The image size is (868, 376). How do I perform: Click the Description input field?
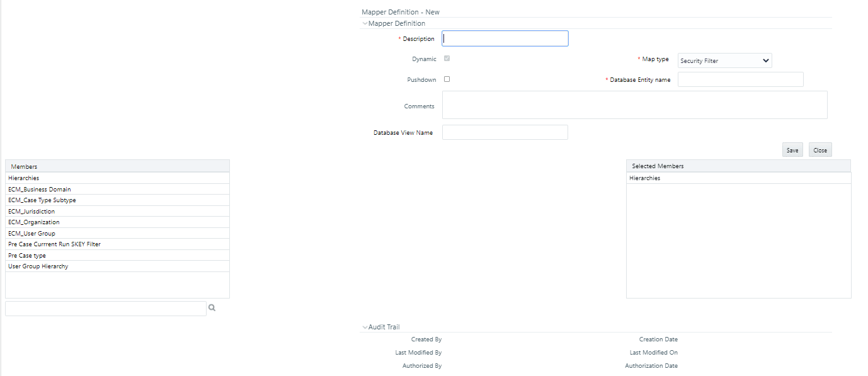tap(504, 38)
